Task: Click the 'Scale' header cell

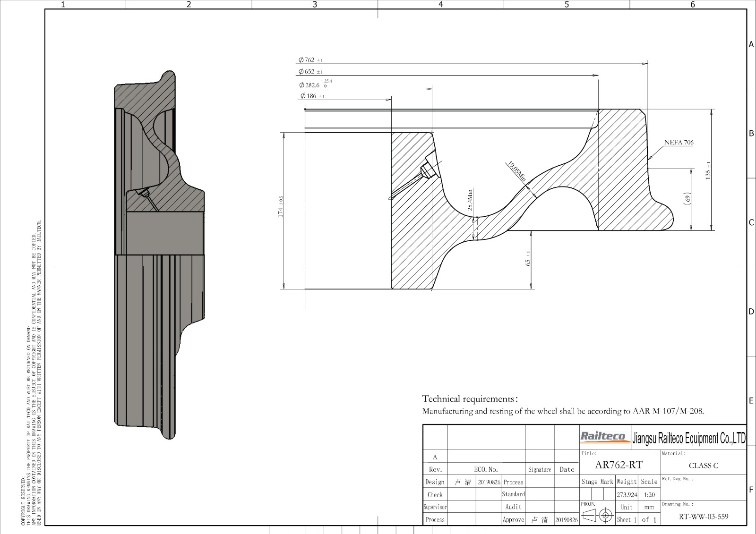Action: tap(649, 482)
